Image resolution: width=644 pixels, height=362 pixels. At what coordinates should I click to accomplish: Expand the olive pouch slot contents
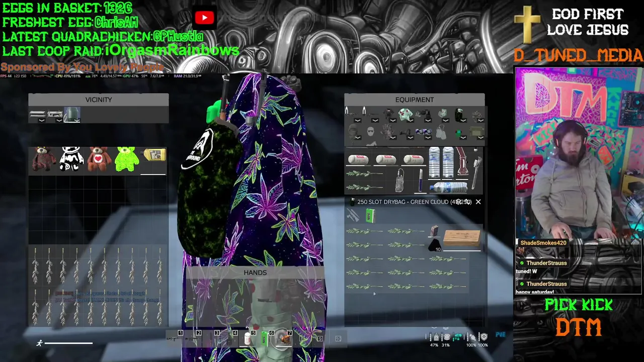pos(480,138)
